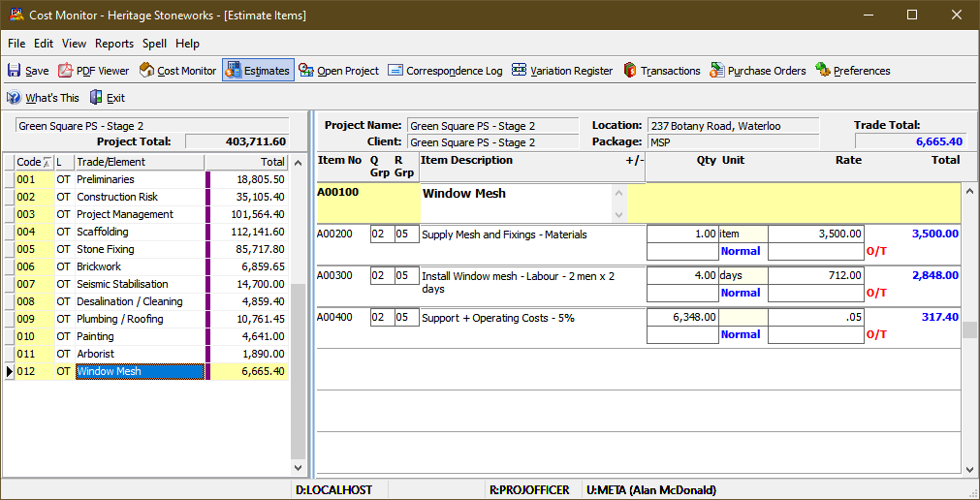Click the Trade/Element column header
980x500 pixels.
(x=140, y=162)
